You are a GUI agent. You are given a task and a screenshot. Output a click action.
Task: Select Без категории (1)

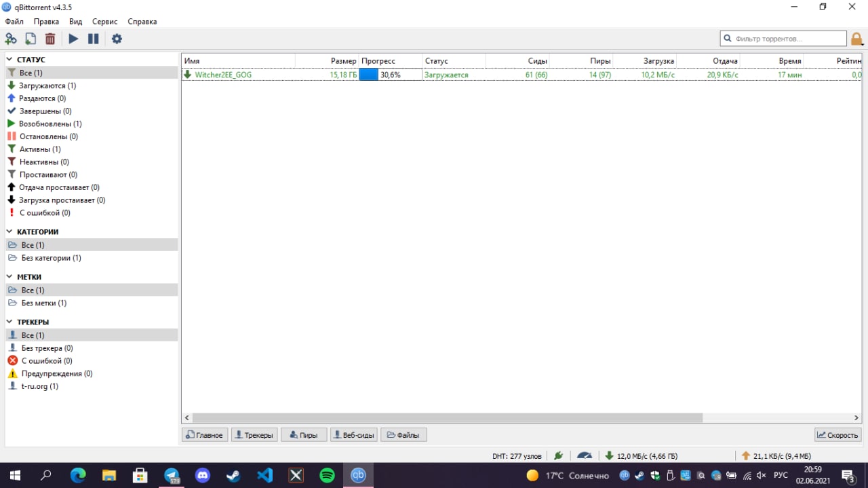[92, 258]
